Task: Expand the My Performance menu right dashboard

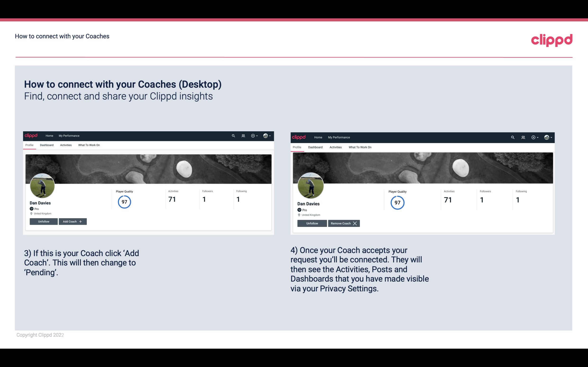Action: 338,137
